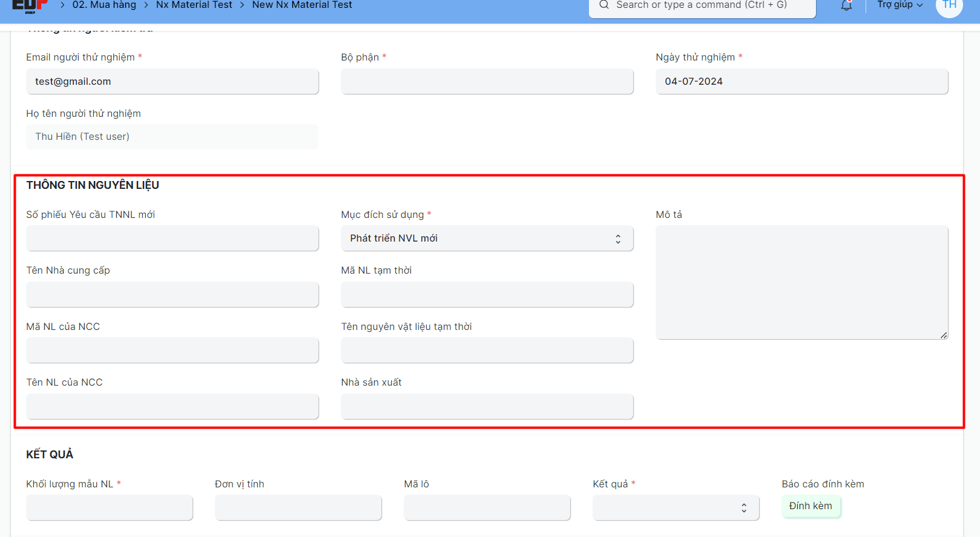Click the Nhà sản xuất input field
Image resolution: width=980 pixels, height=537 pixels.
point(487,407)
